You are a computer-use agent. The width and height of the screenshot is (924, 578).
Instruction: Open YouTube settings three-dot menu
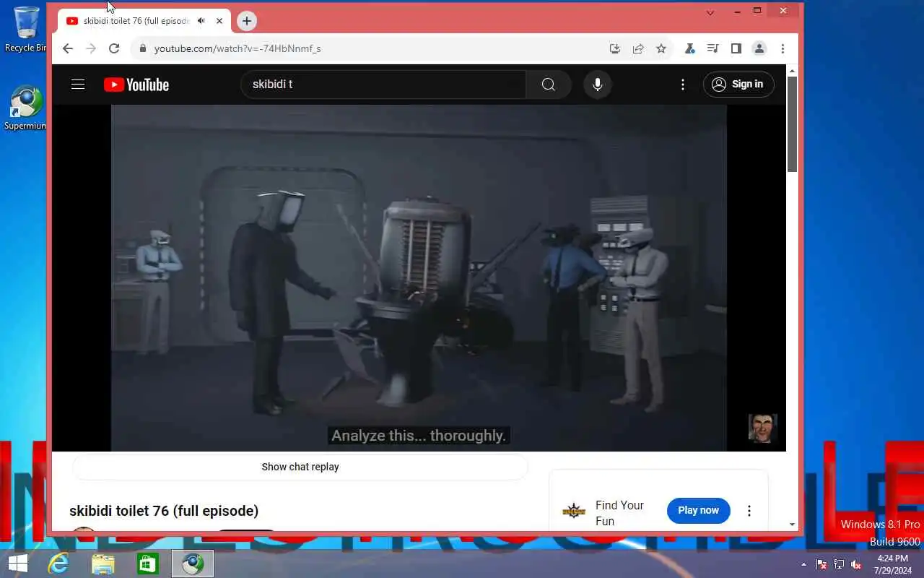(x=683, y=85)
